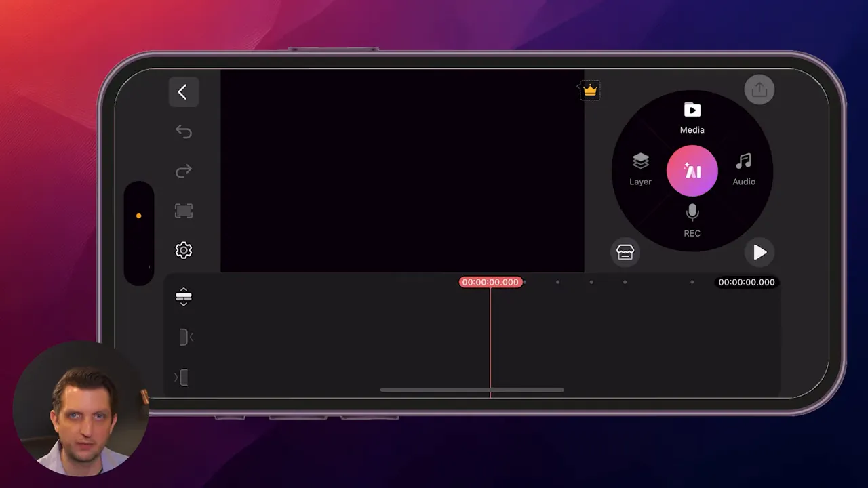This screenshot has height=488, width=868.
Task: Select the red playhead marker at 00:00:00.000
Action: (x=491, y=282)
